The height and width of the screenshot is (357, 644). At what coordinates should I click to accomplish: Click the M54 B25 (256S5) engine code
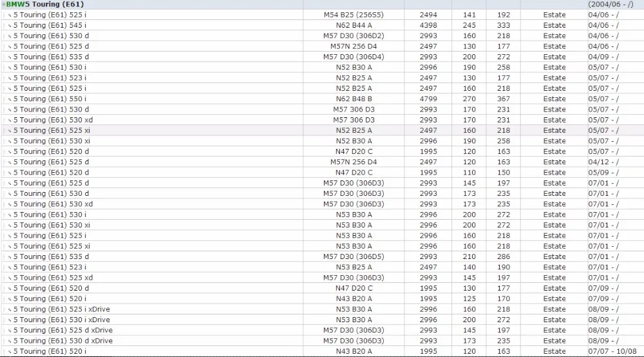[354, 15]
